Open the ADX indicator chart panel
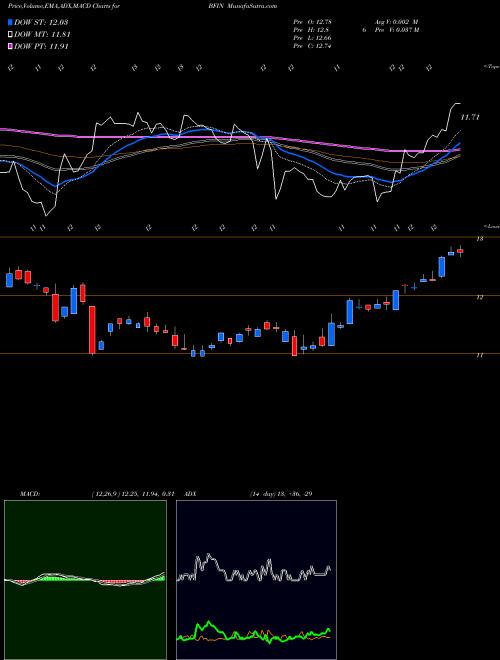 pos(256,580)
